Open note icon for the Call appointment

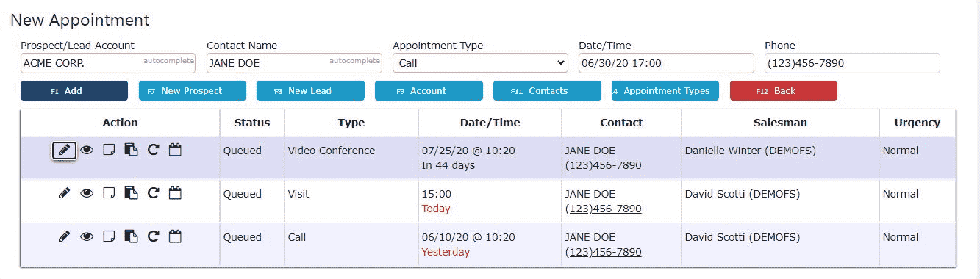[109, 237]
